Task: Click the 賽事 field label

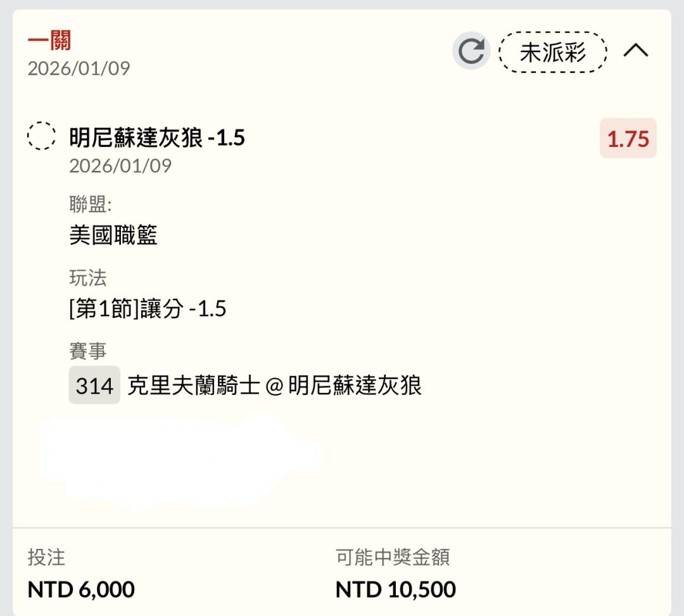Action: pyautogui.click(x=88, y=351)
